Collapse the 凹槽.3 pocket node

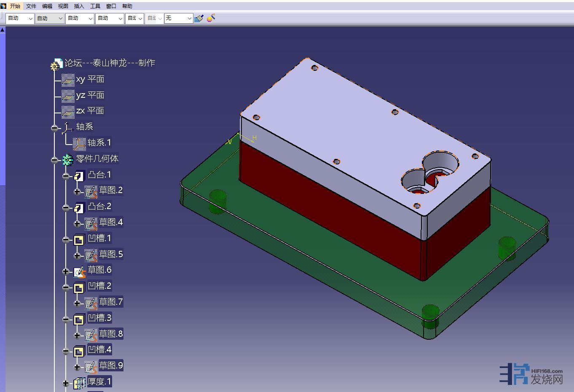point(66,319)
